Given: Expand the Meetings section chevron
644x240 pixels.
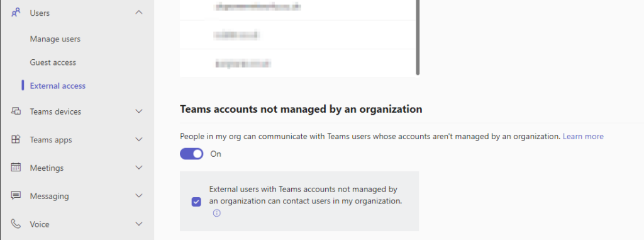Looking at the screenshot, I should [x=139, y=168].
